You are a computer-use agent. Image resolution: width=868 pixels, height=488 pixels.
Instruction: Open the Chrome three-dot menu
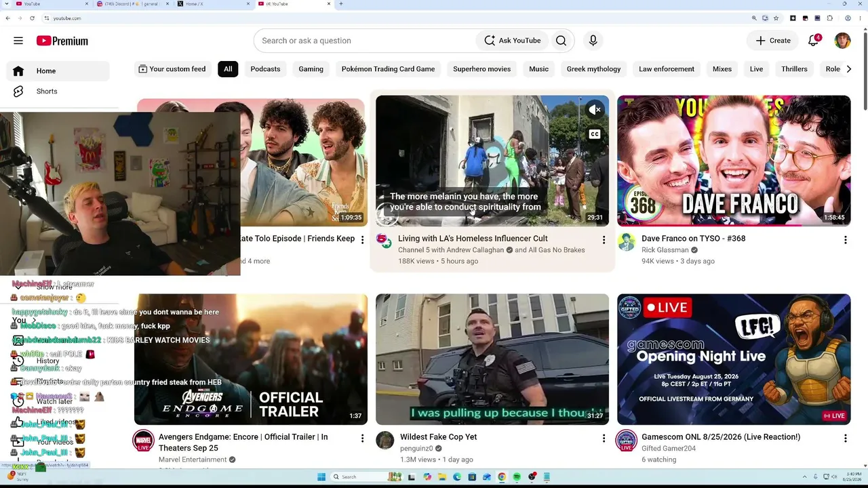click(860, 18)
